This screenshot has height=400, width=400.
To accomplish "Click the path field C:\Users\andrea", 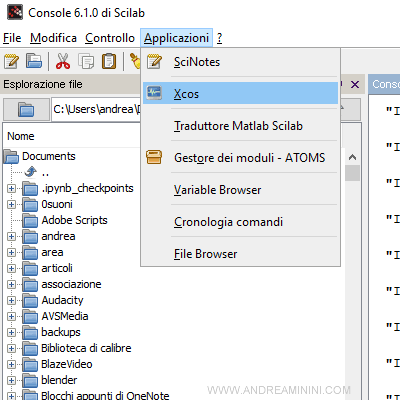I will coord(96,109).
